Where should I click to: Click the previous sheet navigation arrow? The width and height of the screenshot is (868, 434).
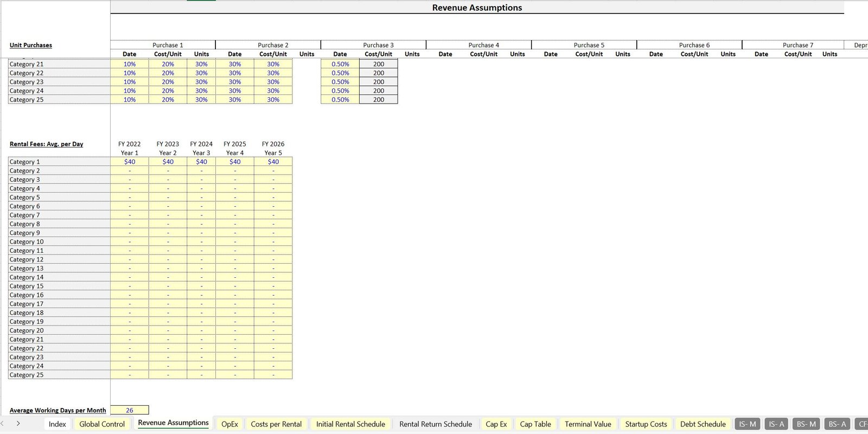click(3, 424)
